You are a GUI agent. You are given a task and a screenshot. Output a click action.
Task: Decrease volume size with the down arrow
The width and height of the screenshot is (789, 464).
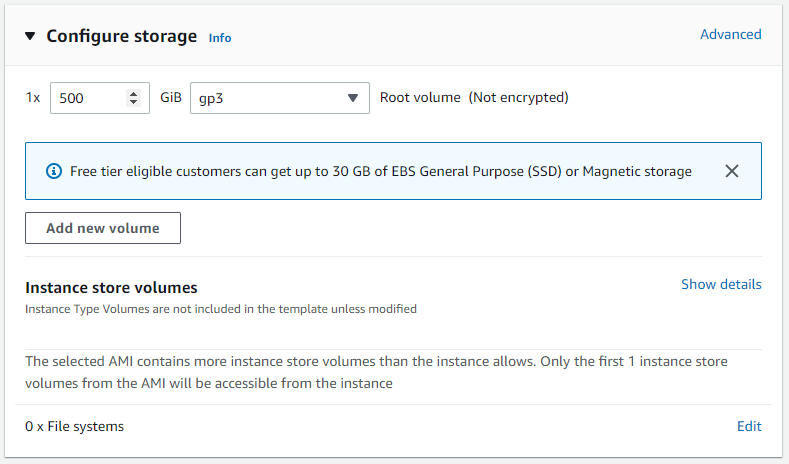click(x=134, y=102)
